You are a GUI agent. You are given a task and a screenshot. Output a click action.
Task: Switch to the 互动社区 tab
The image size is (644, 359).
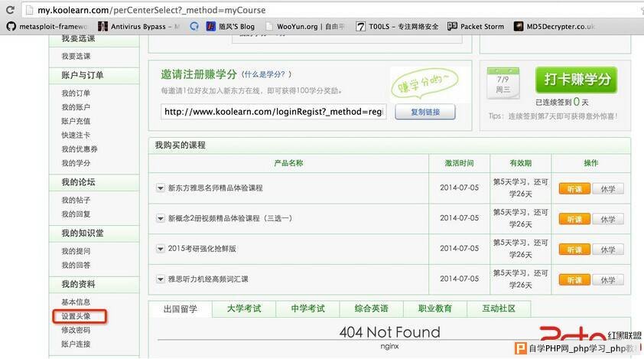(x=499, y=308)
